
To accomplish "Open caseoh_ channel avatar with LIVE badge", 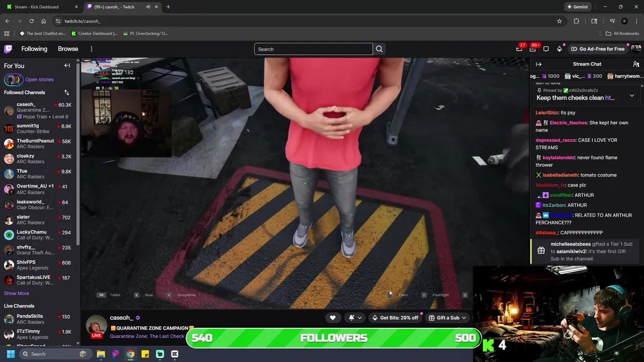I will [97, 327].
